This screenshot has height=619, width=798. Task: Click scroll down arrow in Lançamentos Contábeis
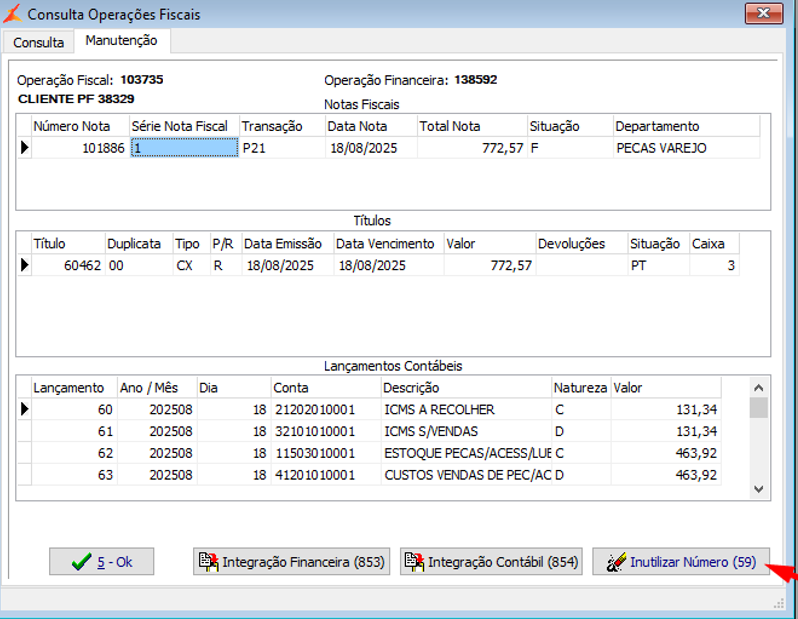pos(758,489)
